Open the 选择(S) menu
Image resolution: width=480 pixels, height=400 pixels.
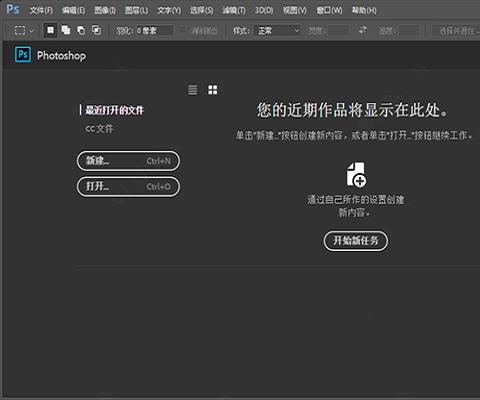tap(202, 11)
